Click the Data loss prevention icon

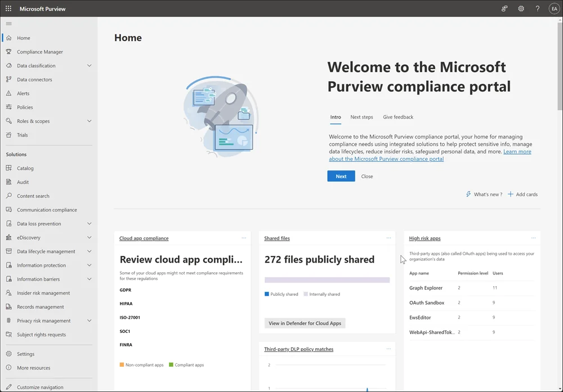coord(9,223)
